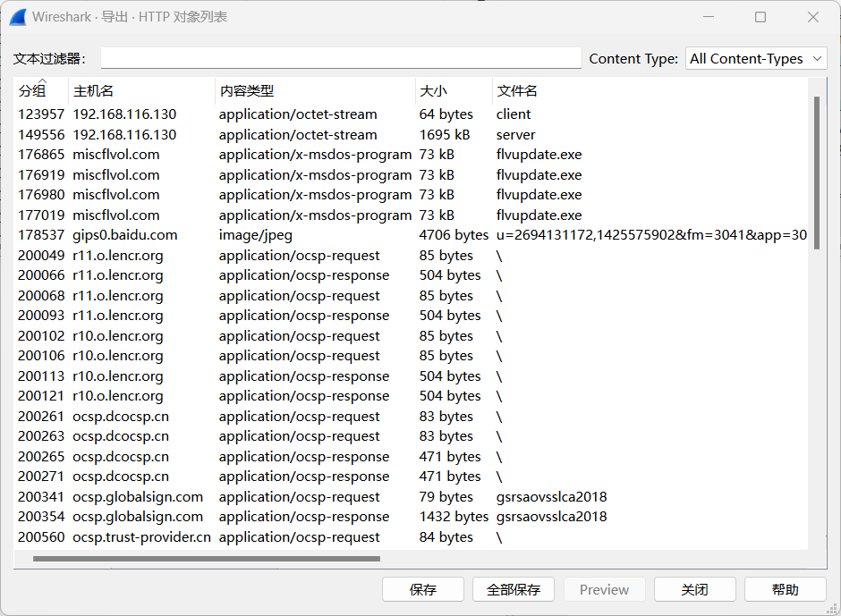Click the Wireshark shark fin icon
The image size is (841, 616).
click(x=18, y=17)
